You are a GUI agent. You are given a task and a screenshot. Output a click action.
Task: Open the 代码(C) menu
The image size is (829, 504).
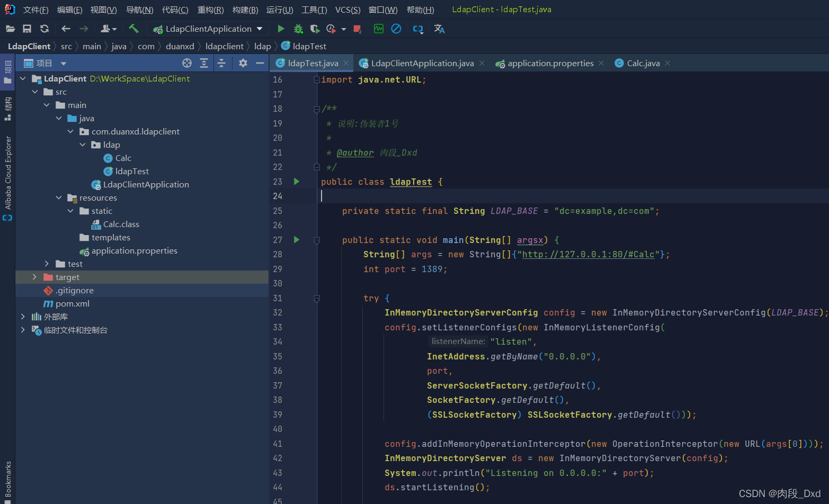click(x=175, y=10)
